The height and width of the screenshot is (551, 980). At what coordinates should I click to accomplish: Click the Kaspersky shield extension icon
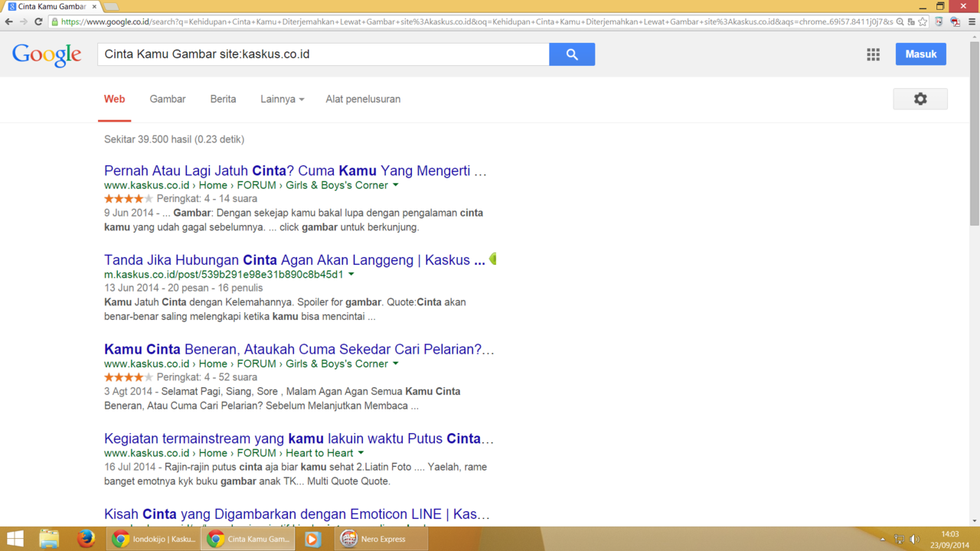tap(939, 21)
